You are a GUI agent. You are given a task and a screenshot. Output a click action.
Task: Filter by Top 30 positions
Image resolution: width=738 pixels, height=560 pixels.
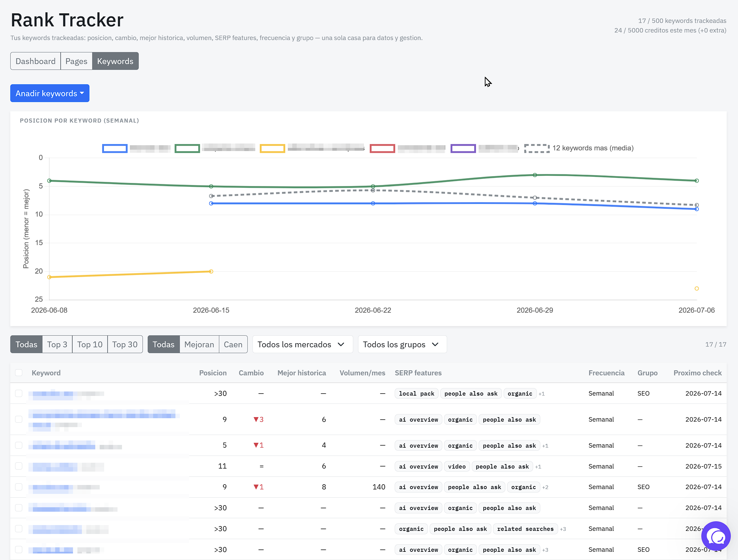point(125,344)
